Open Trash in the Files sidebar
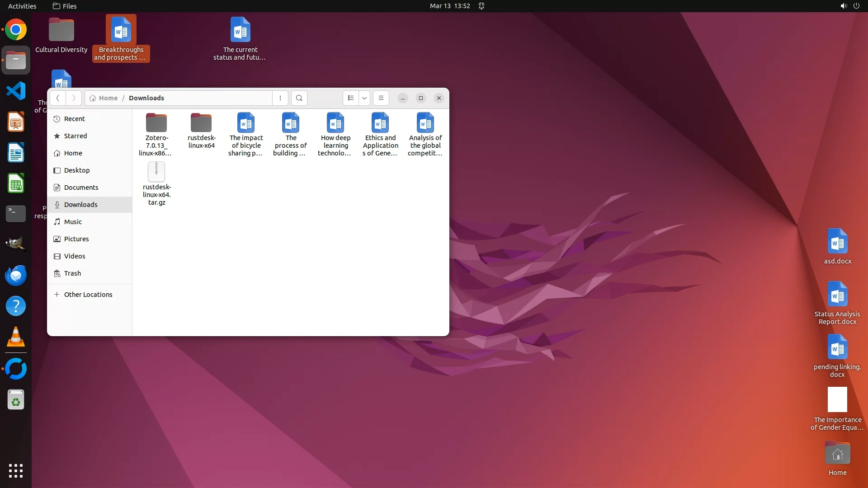 tap(72, 273)
